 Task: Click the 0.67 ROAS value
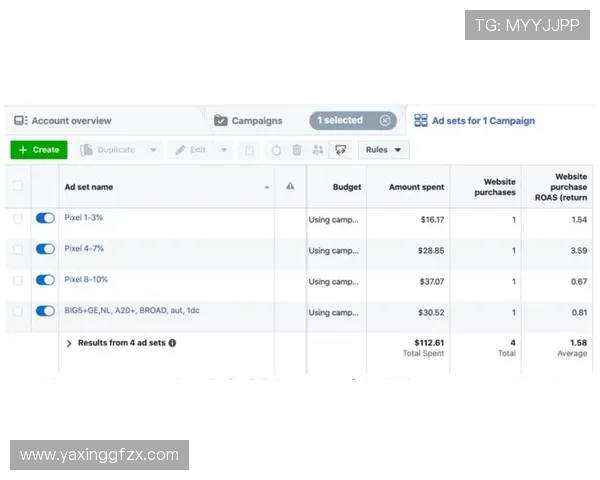click(x=579, y=282)
